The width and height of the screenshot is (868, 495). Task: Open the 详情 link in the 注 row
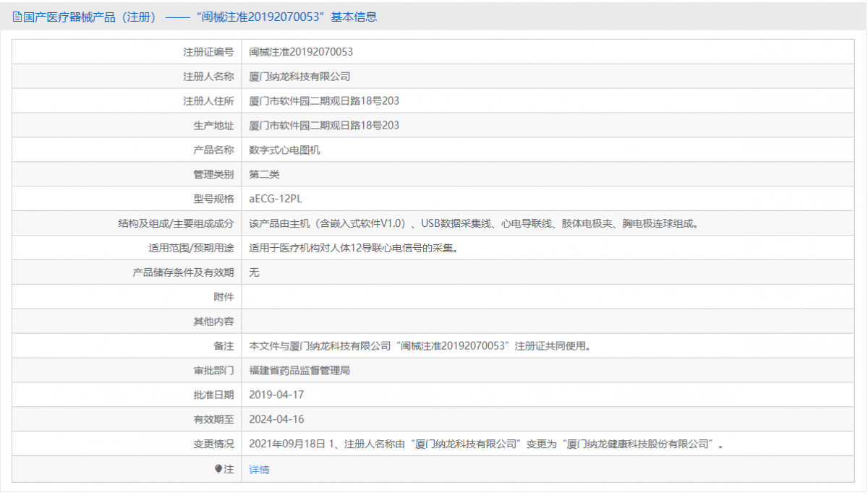click(259, 470)
